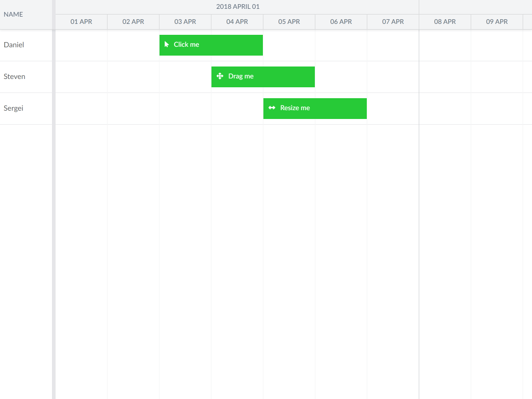Click the 07 APR day header
Image resolution: width=532 pixels, height=399 pixels.
393,22
